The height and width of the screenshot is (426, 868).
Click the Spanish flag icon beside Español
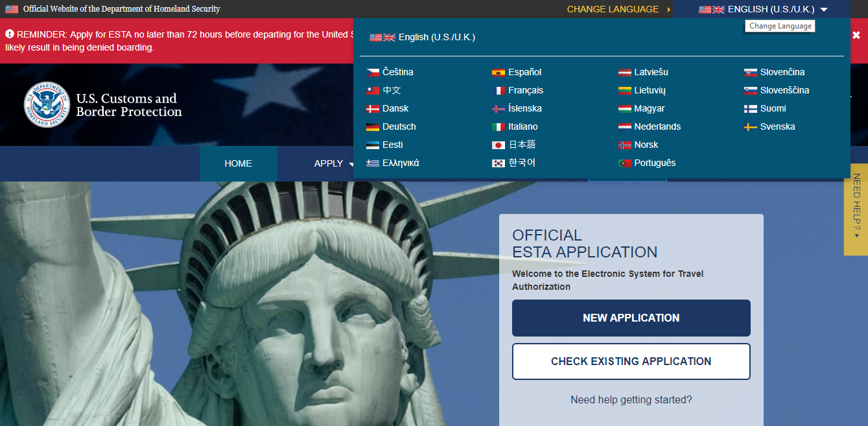(x=498, y=73)
